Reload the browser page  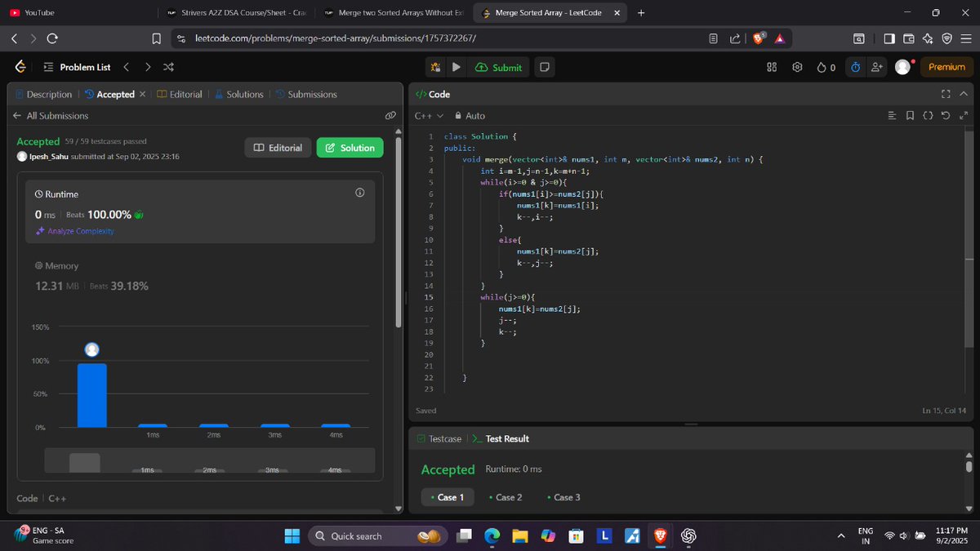[53, 38]
